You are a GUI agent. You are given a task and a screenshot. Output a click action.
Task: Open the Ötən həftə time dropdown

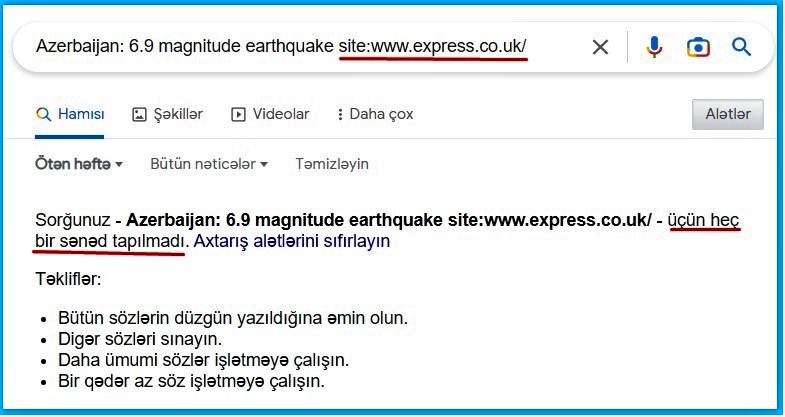(x=79, y=163)
